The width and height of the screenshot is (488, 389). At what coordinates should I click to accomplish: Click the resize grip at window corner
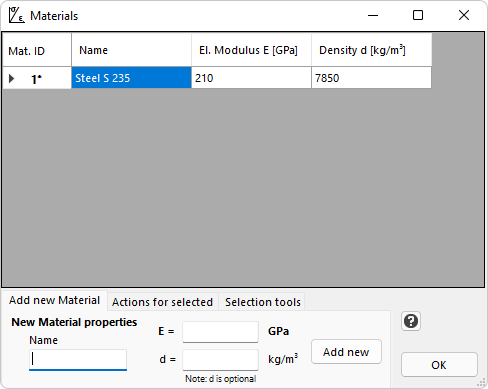point(482,383)
